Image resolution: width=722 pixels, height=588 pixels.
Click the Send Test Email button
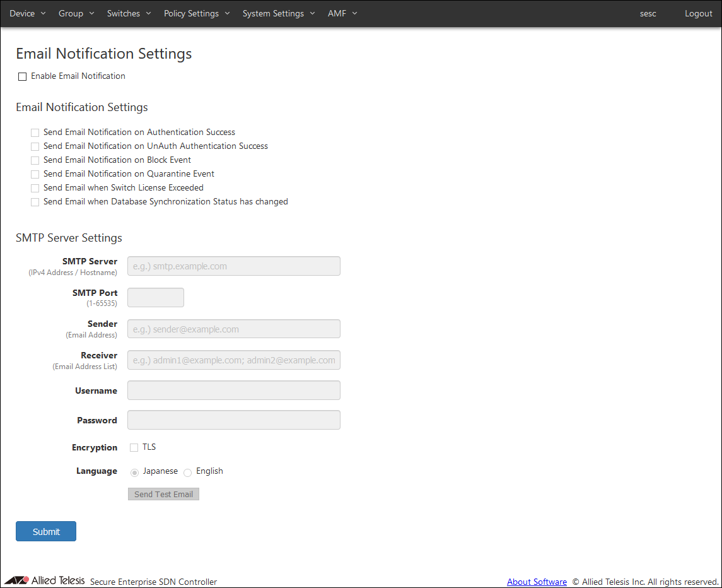pos(163,494)
